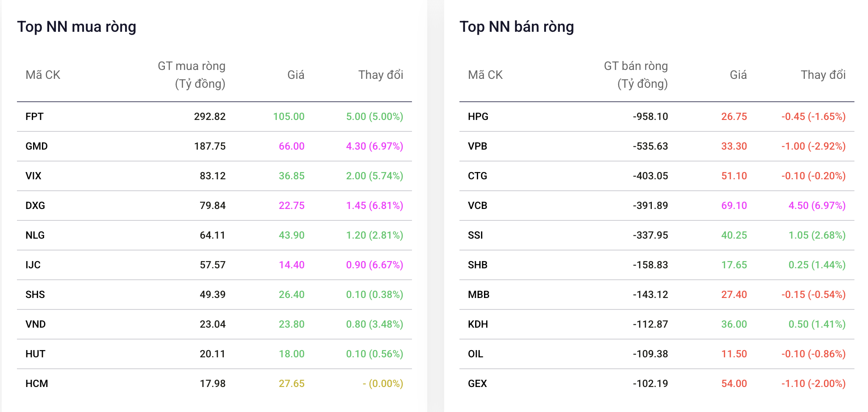Screen dimensions: 868x412
Task: Click VCB price 69.10
Action: tap(734, 206)
